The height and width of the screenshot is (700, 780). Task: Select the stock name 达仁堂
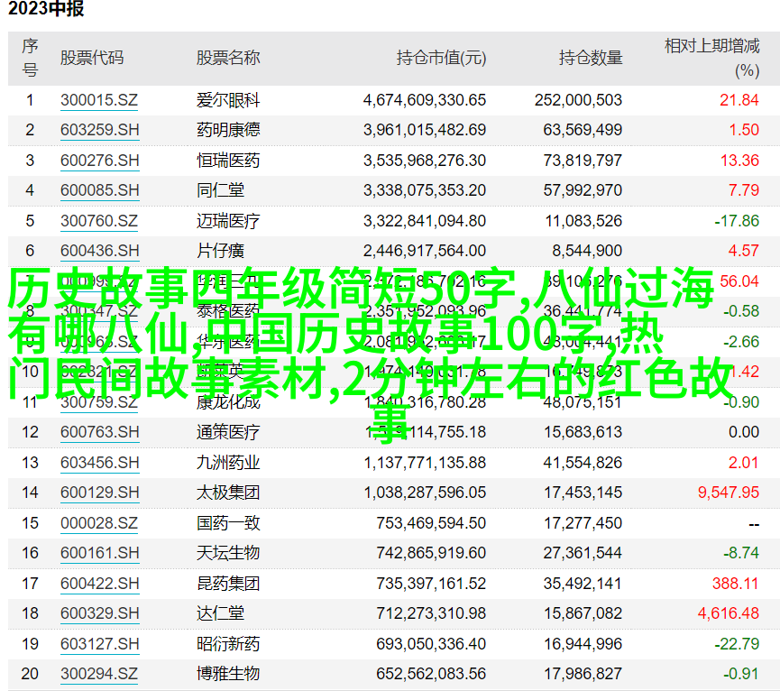220,613
